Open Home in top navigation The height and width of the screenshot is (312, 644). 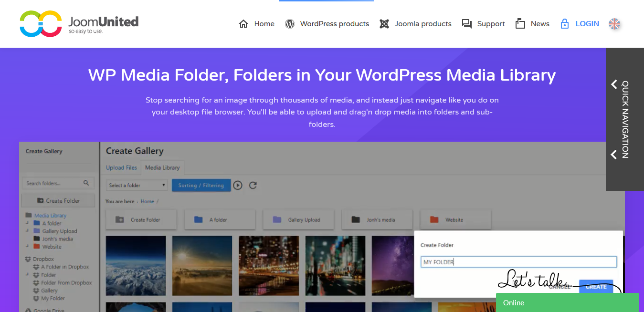pos(264,24)
